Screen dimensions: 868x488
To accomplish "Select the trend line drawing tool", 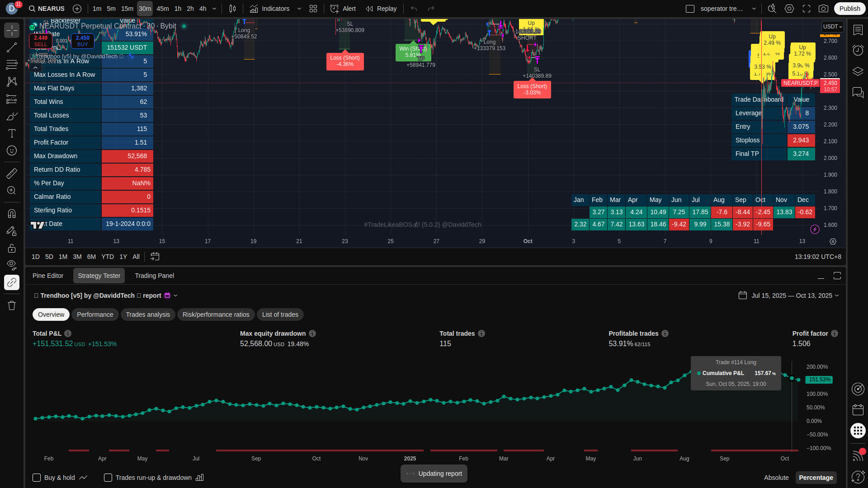I will coord(12,47).
